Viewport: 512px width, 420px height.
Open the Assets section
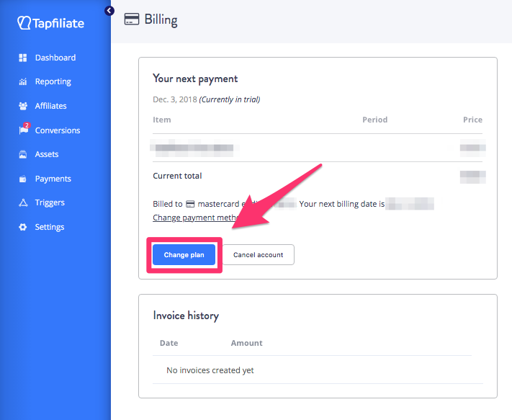click(47, 154)
